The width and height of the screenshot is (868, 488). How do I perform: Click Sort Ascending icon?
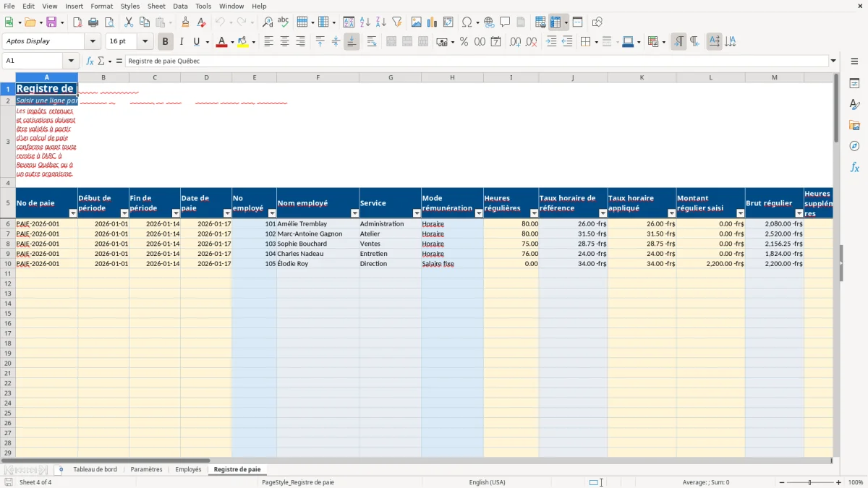click(365, 22)
